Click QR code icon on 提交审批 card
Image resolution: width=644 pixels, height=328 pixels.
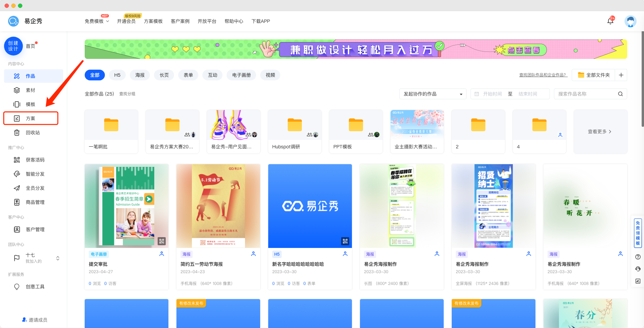tap(162, 241)
